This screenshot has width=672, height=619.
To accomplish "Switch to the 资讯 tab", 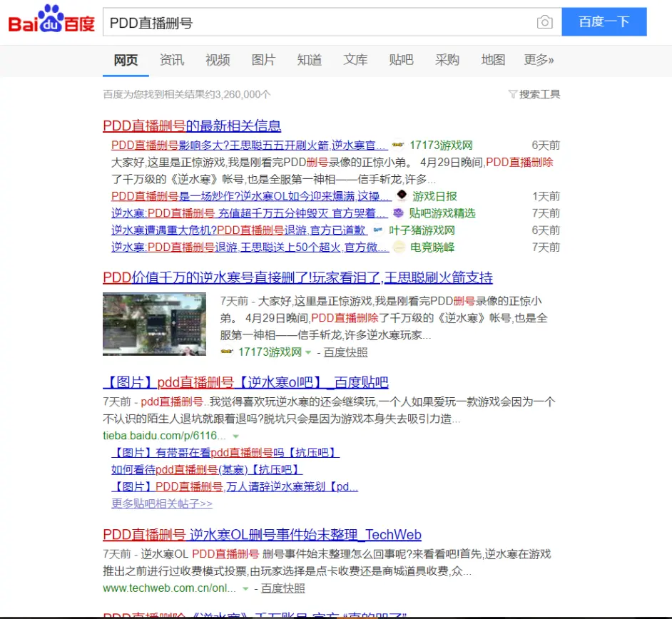I will pos(172,59).
